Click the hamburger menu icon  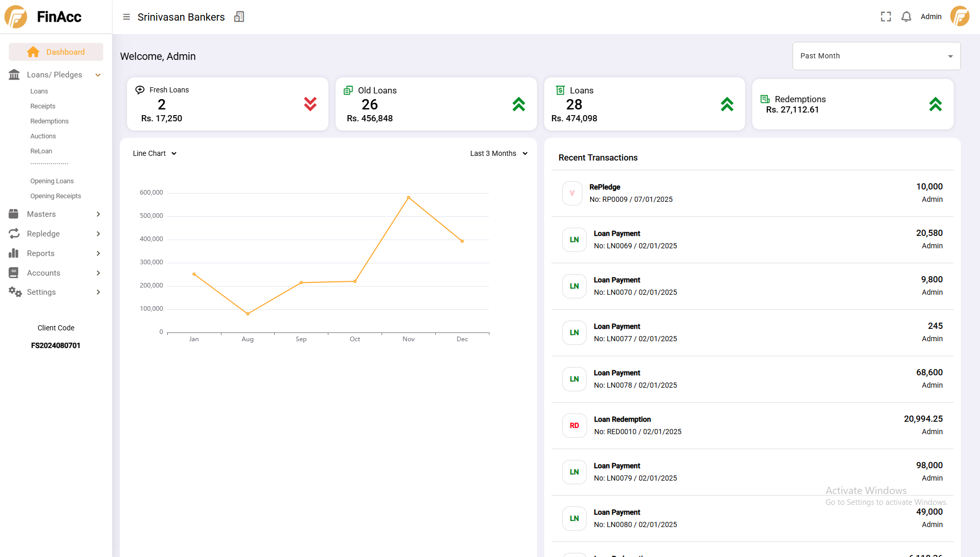[x=127, y=17]
